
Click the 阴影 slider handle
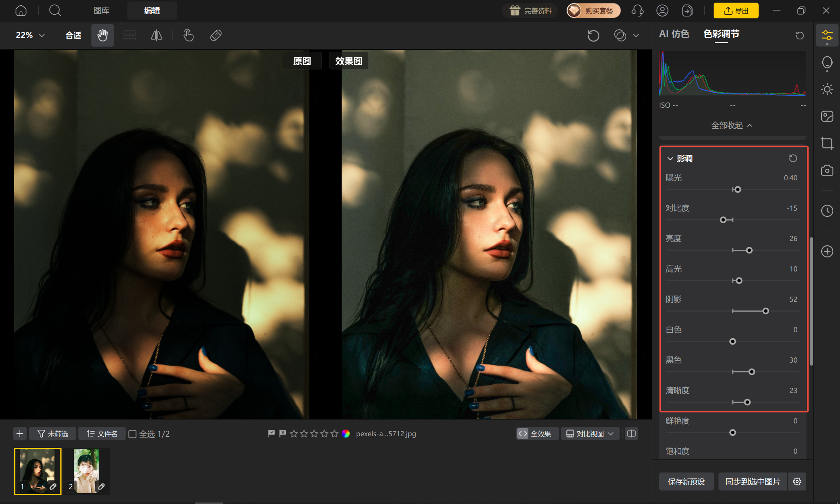pos(766,311)
